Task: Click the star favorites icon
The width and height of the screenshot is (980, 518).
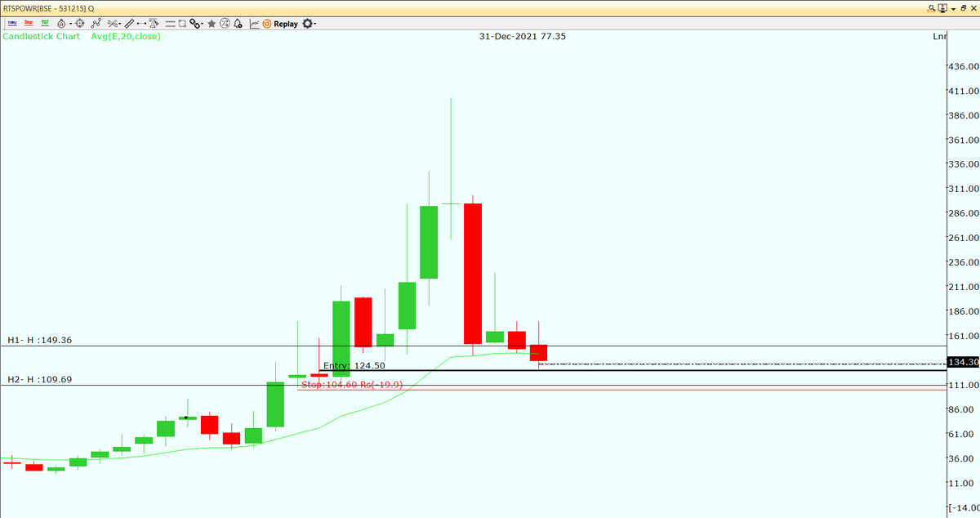Action: [x=212, y=24]
